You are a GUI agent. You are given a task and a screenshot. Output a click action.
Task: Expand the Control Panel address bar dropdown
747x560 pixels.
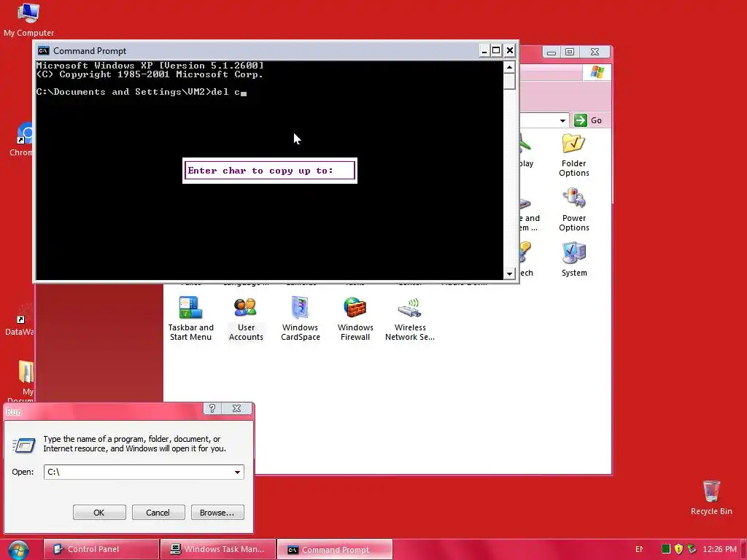point(562,120)
